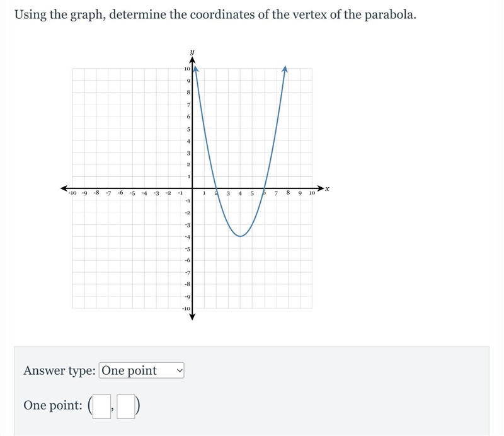The image size is (504, 436).
Task: Focus the x-coordinate input box
Action: coord(101,407)
